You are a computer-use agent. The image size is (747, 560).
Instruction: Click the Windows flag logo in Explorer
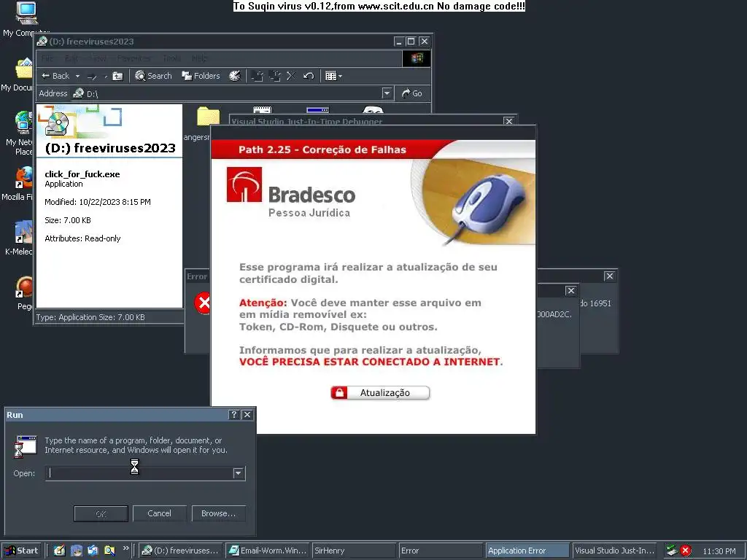417,58
